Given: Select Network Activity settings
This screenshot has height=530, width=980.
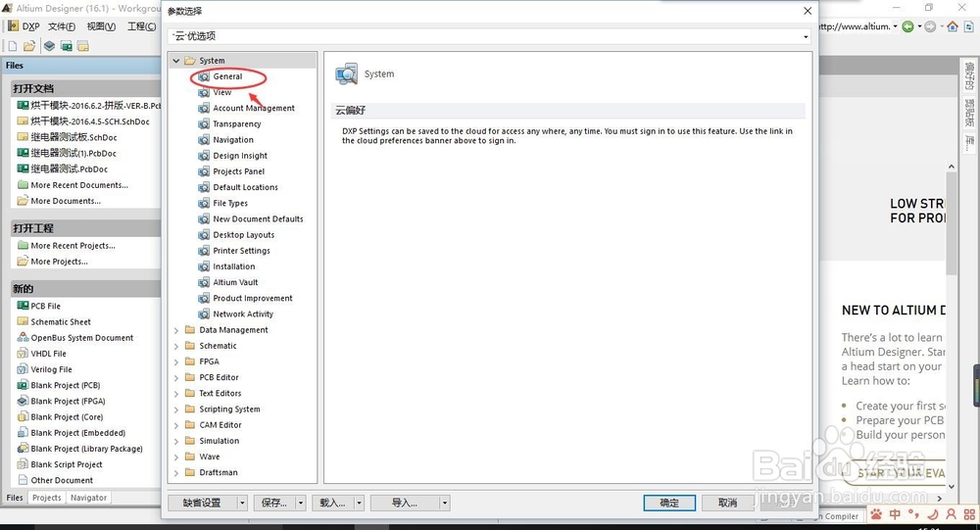Looking at the screenshot, I should click(242, 313).
